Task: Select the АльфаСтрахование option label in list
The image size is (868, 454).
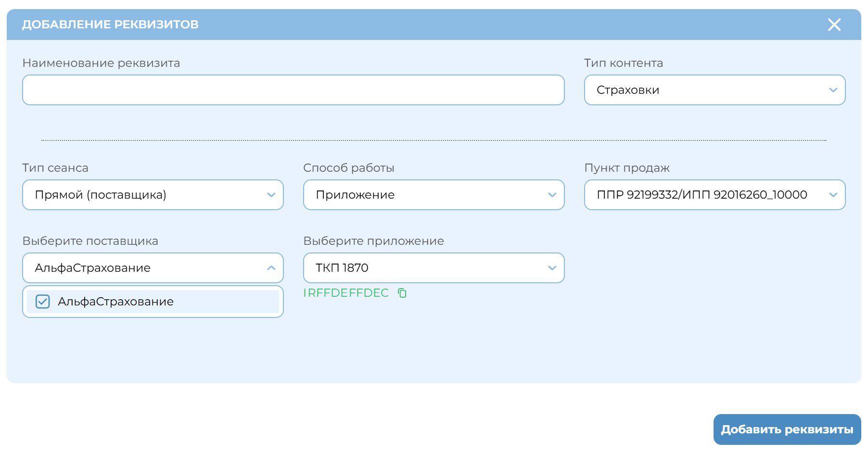Action: (115, 302)
